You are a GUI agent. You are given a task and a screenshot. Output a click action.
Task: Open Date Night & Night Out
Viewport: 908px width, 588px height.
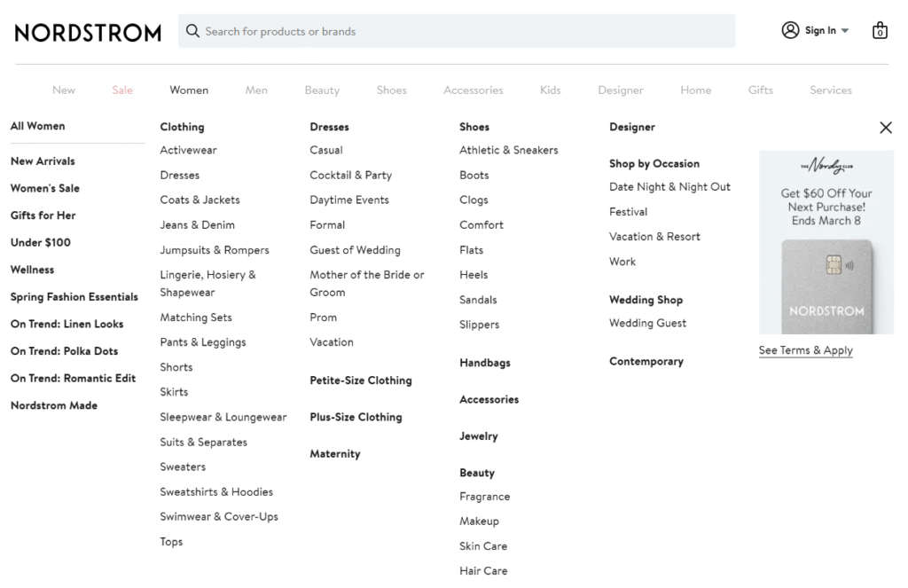click(669, 186)
